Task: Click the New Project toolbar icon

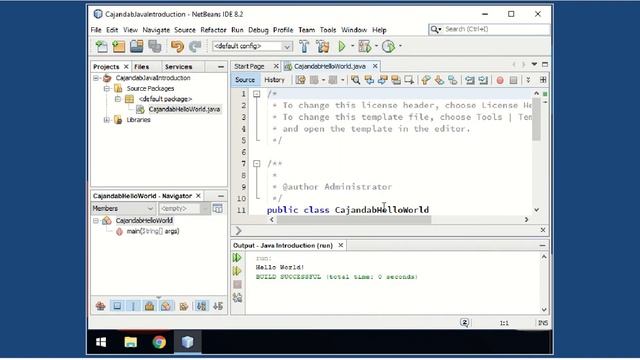Action: coord(119,47)
